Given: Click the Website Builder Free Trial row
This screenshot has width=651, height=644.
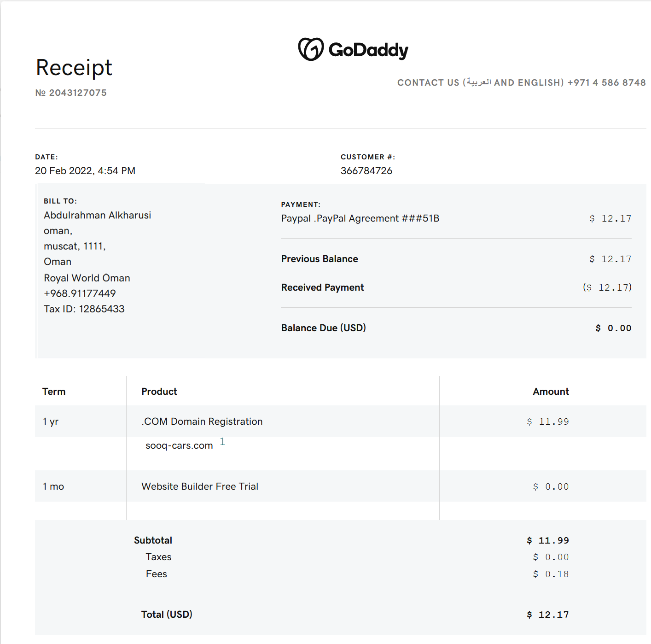Looking at the screenshot, I should [x=200, y=486].
